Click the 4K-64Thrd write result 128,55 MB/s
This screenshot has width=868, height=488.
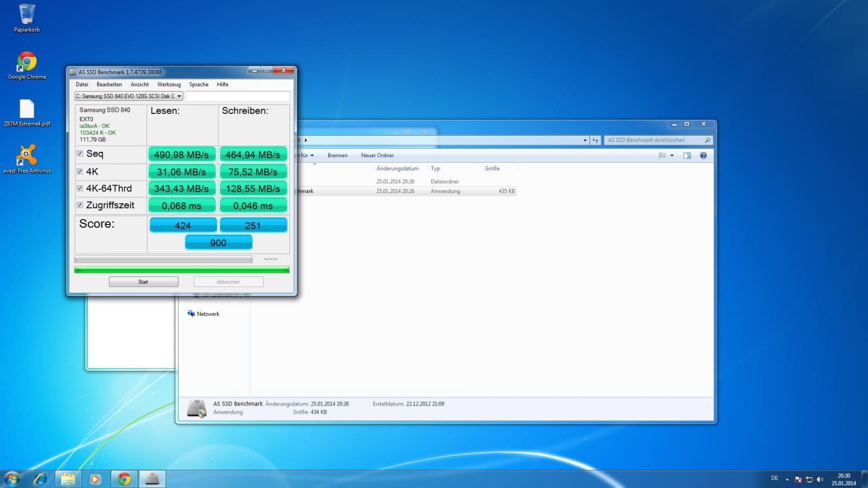pyautogui.click(x=253, y=189)
